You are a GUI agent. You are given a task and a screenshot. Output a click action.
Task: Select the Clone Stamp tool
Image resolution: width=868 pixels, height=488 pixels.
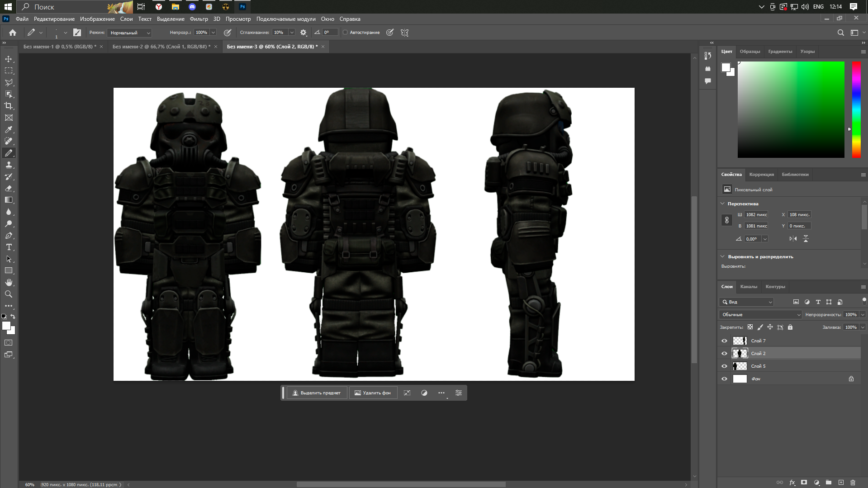[x=9, y=165]
